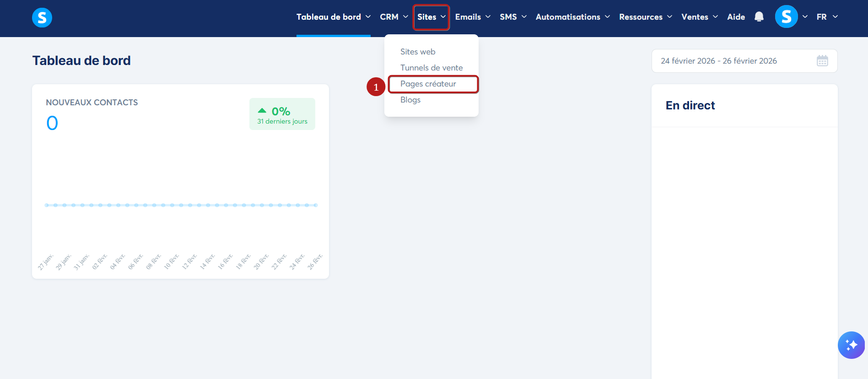
Task: Launch the AI assistant sparkle button
Action: tap(851, 345)
